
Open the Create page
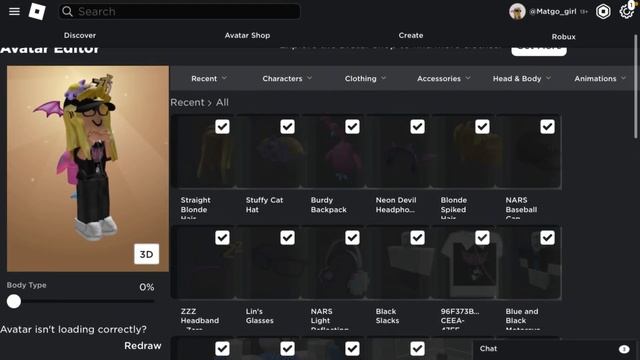pos(411,36)
